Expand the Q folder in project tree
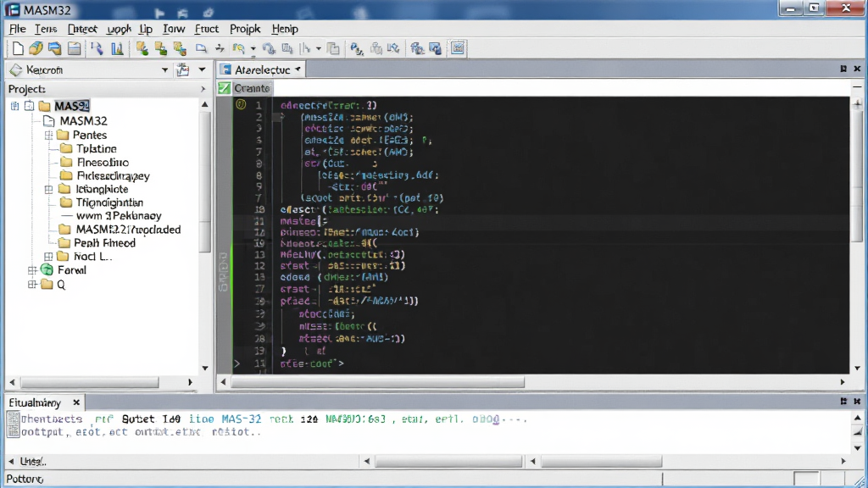The height and width of the screenshot is (488, 868). tap(32, 285)
